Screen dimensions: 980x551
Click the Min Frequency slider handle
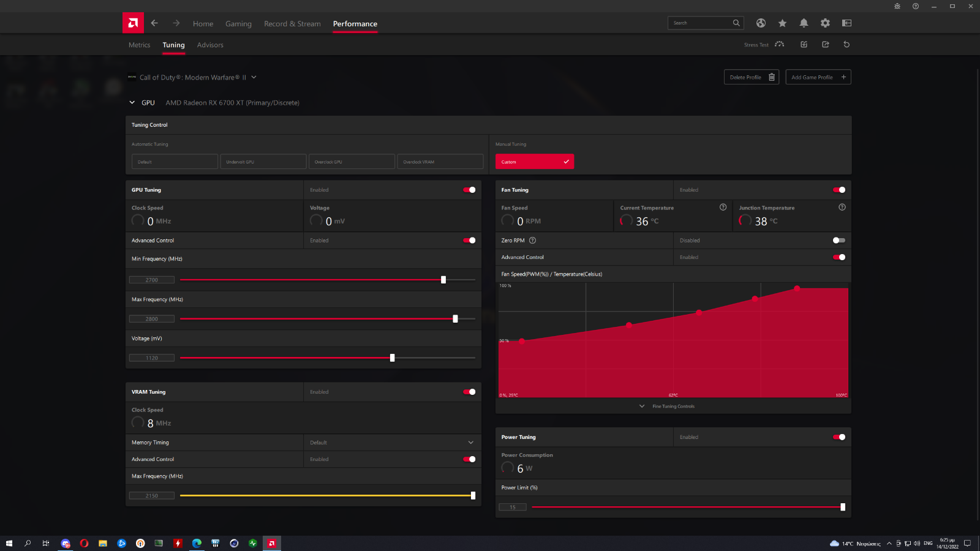[x=443, y=280]
